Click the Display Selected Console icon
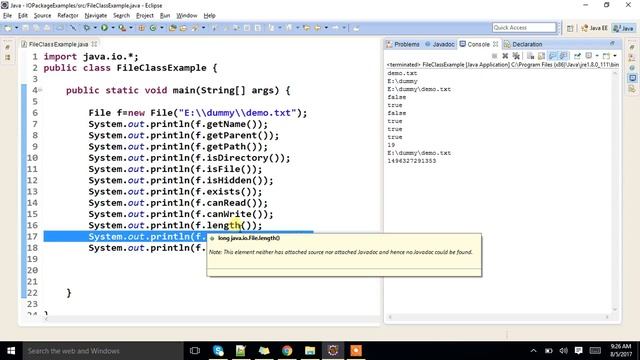The height and width of the screenshot is (360, 640). pos(589,56)
